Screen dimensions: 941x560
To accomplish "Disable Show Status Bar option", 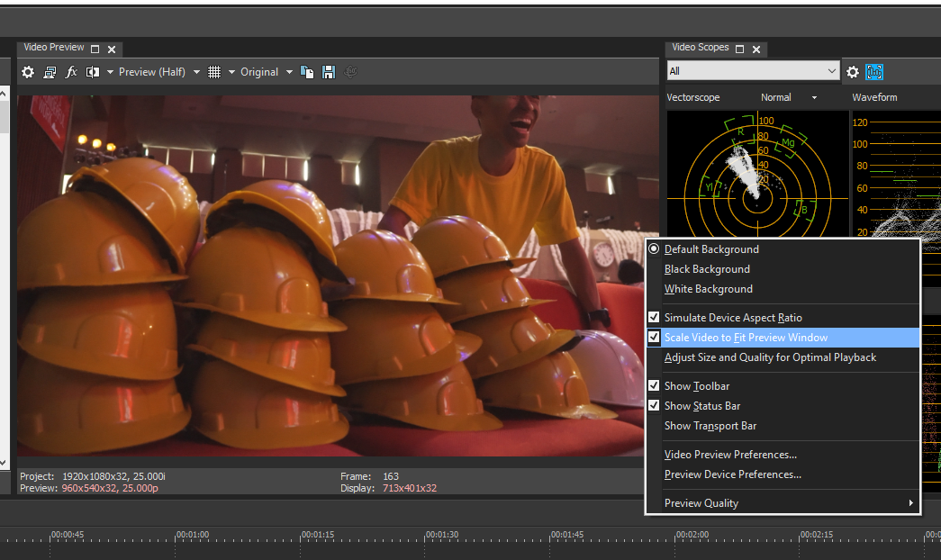I will [701, 406].
